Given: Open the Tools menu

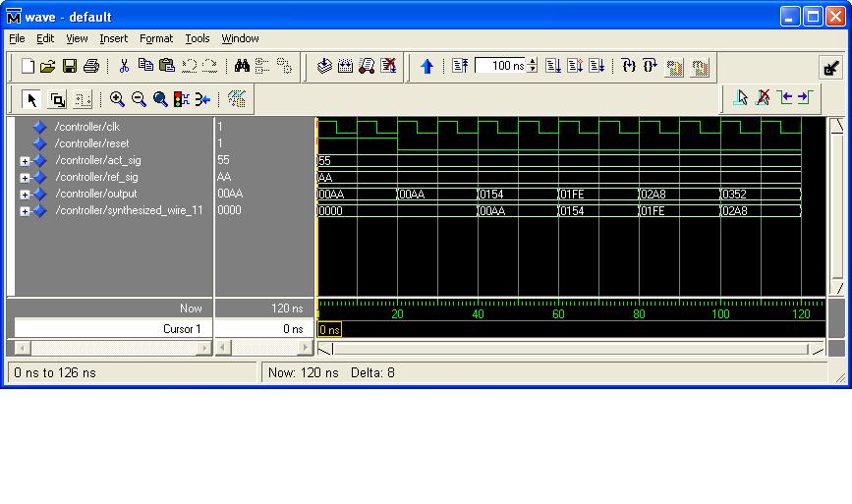Looking at the screenshot, I should click(x=198, y=38).
